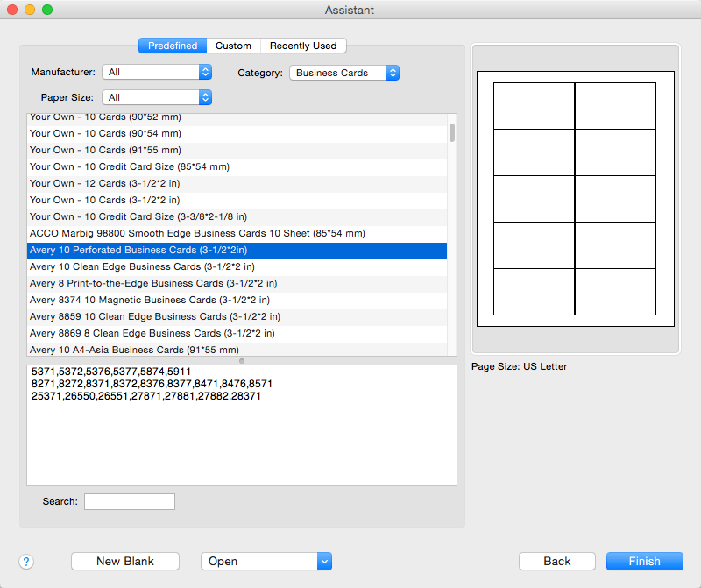Select Your Own - 10 Credit Card Size (85*54 mm)

[237, 166]
